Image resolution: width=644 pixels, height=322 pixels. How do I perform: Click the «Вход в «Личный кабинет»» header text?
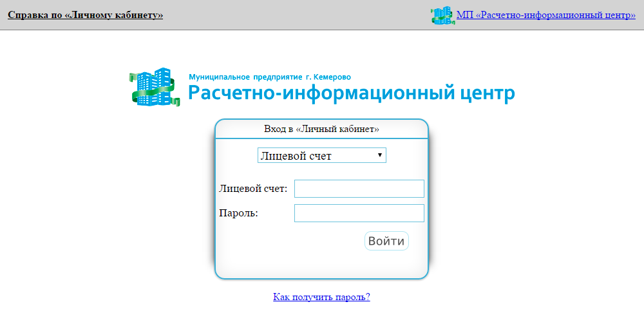321,129
